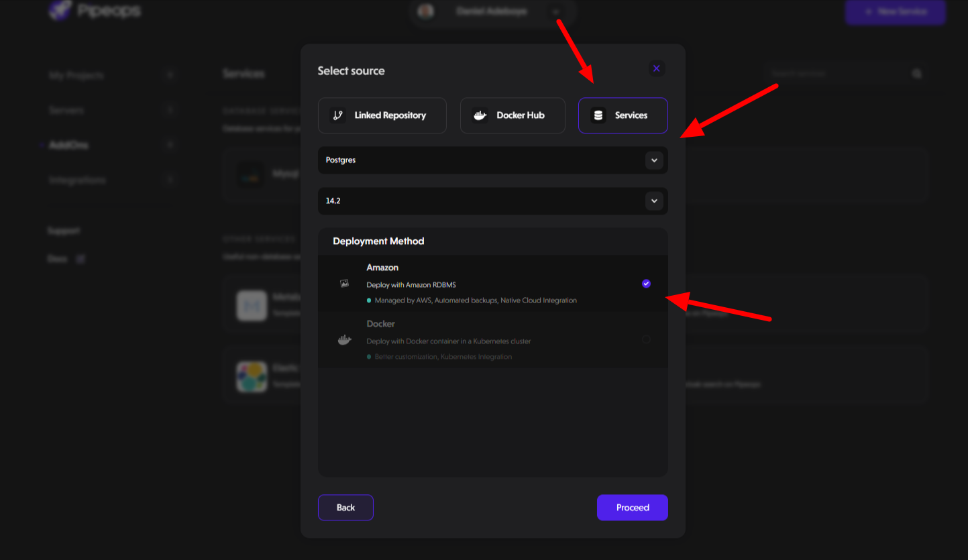
Task: Click the Pipeops logo in background
Action: coord(95,11)
